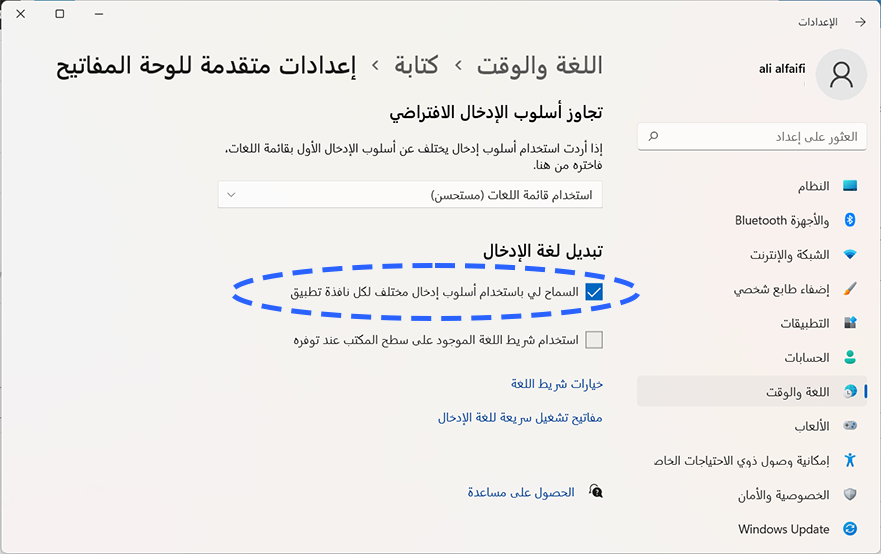The width and height of the screenshot is (881, 554).
Task: Open the System (النظام) monitor icon
Action: click(x=850, y=186)
